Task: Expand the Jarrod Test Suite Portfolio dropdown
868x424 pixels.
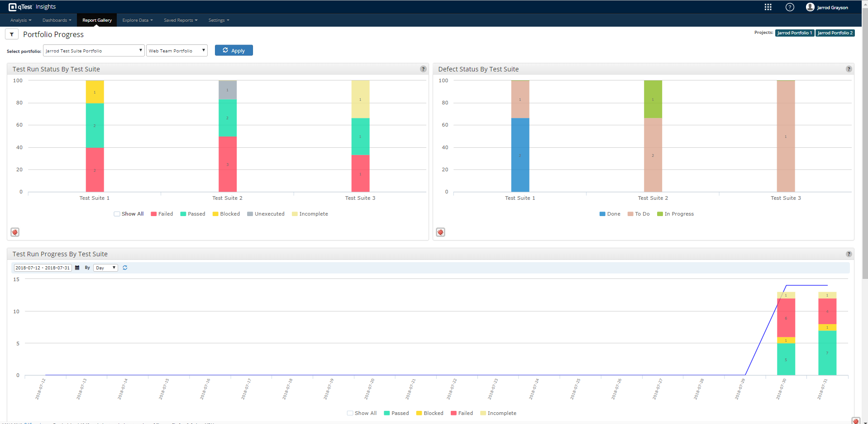Action: click(94, 51)
